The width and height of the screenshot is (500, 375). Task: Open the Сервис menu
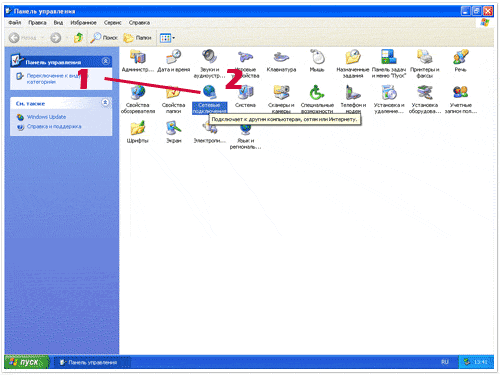coord(112,23)
